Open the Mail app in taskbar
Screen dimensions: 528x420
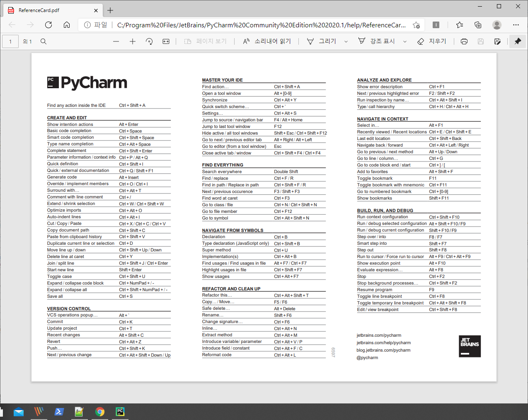coord(19,412)
